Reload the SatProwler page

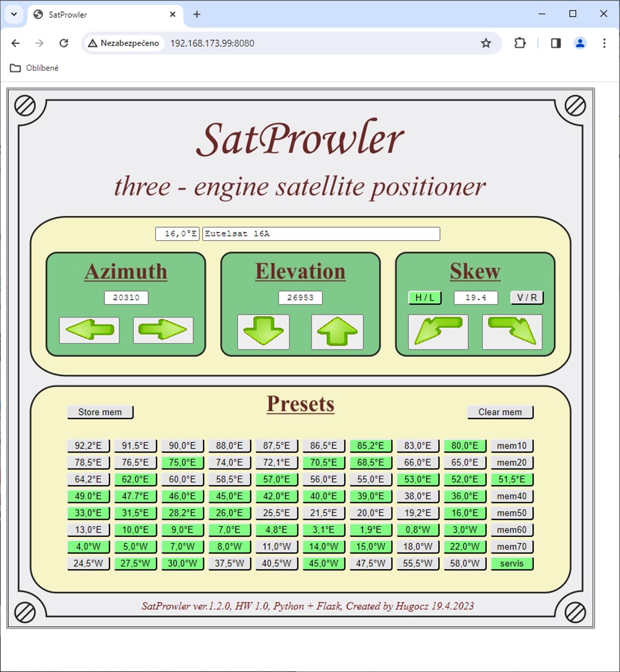click(x=64, y=43)
